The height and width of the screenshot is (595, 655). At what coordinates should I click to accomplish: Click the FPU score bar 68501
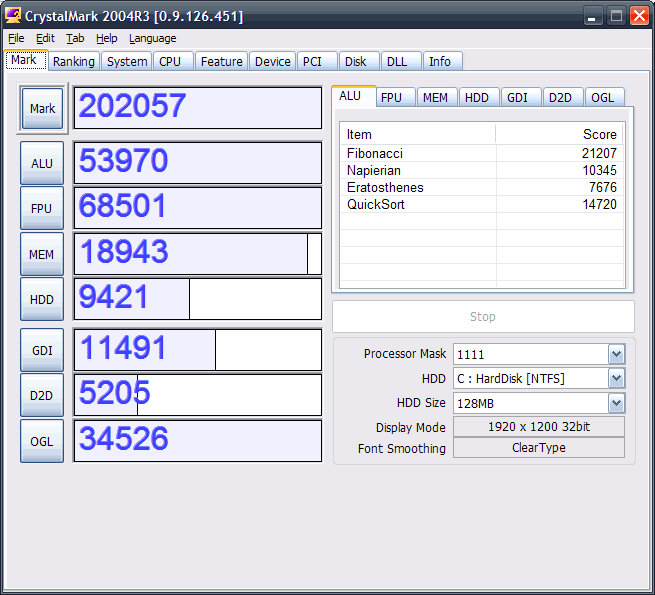coord(198,208)
